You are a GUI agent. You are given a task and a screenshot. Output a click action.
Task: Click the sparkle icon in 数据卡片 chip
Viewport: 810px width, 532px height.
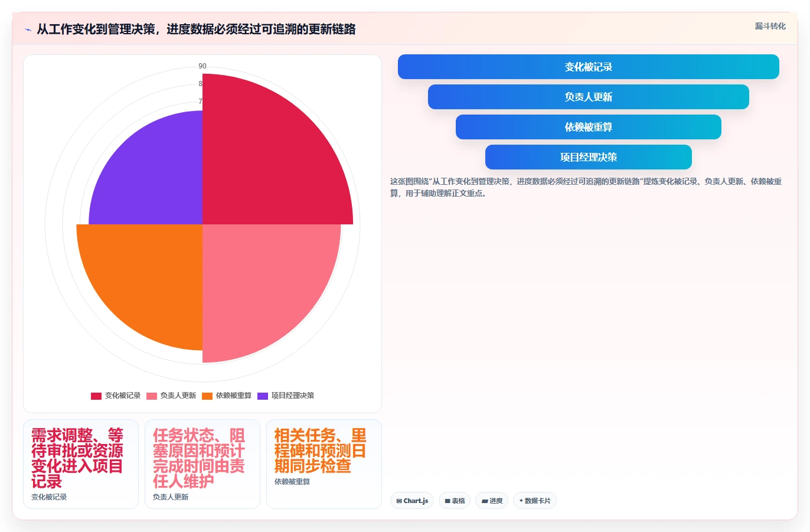point(521,501)
